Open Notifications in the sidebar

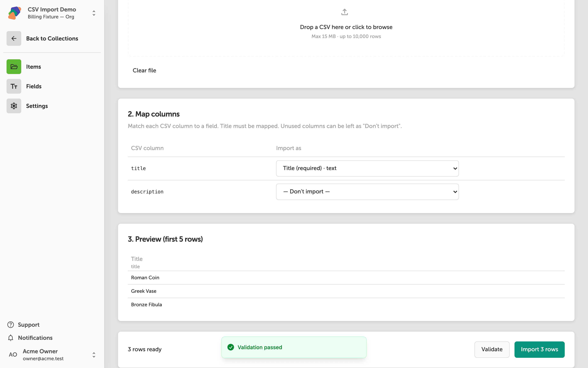(35, 338)
